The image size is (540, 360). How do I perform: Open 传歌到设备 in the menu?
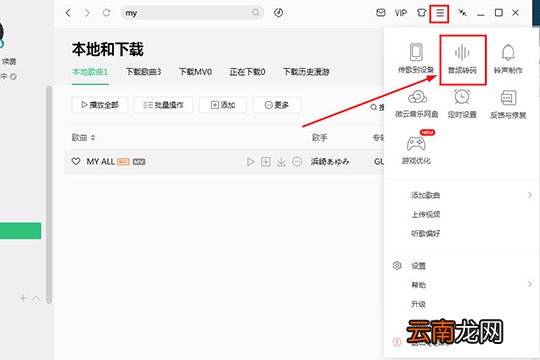(x=416, y=58)
